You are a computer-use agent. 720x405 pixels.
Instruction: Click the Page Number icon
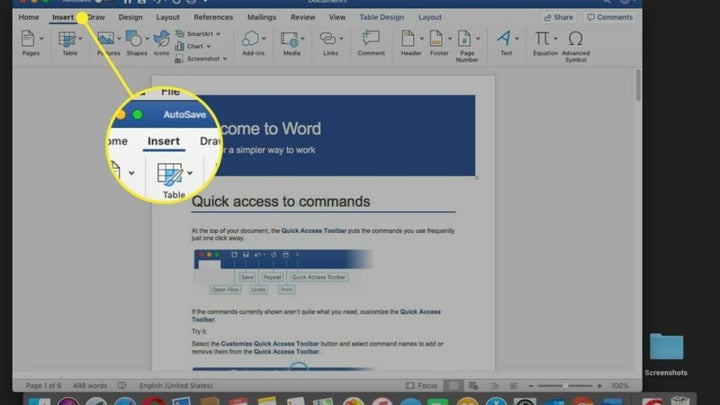(467, 40)
